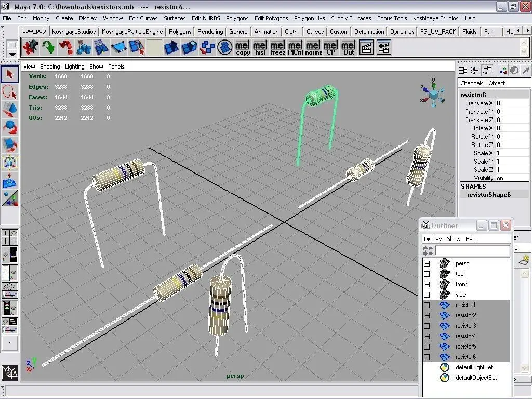Expand resistor1 in the Outliner

click(427, 305)
